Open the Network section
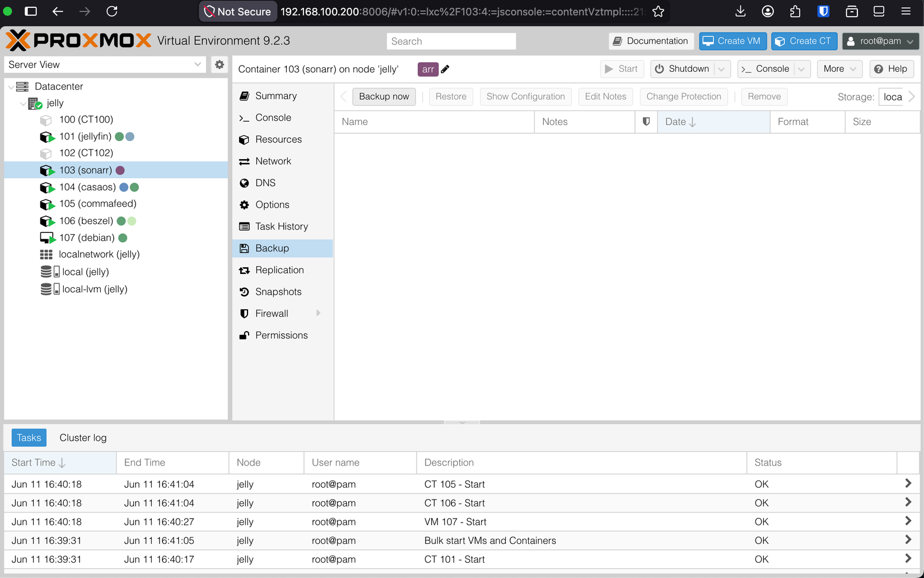Viewport: 924px width, 578px height. pyautogui.click(x=282, y=161)
